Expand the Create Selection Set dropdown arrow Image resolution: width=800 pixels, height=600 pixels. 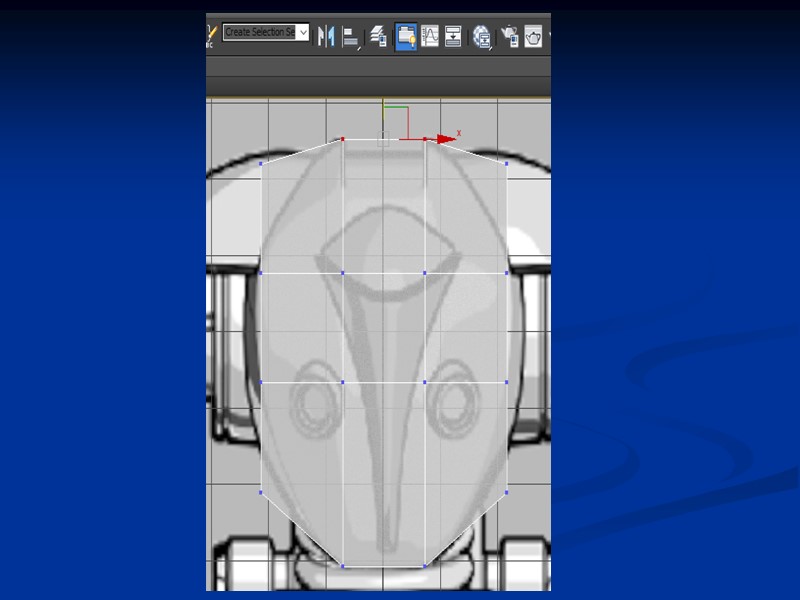coord(303,32)
